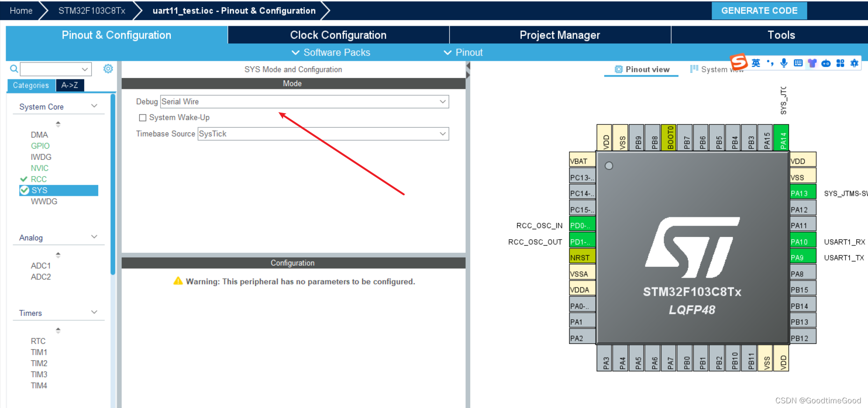Collapse the Analog category

[x=94, y=237]
